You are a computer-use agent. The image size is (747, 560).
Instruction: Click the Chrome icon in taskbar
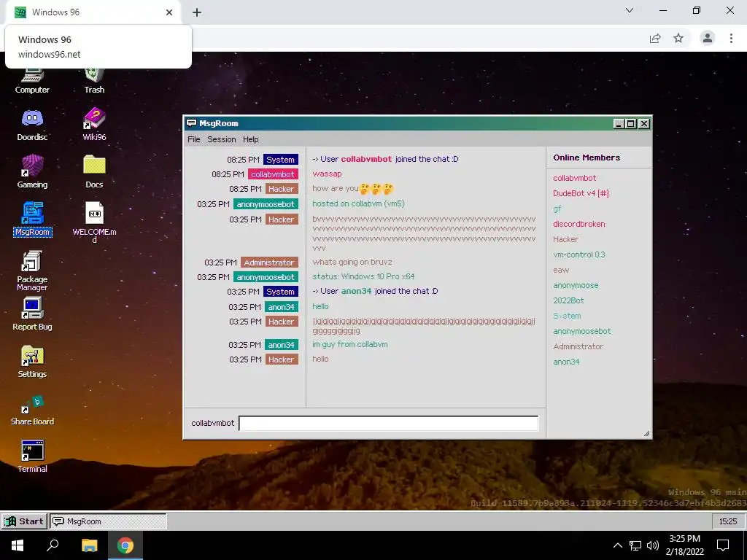point(125,545)
